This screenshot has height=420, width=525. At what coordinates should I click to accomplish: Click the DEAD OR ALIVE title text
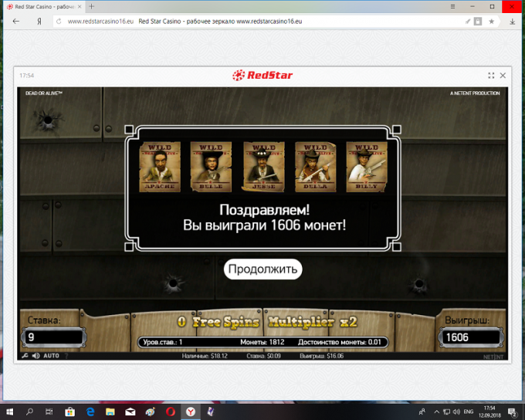(x=44, y=93)
